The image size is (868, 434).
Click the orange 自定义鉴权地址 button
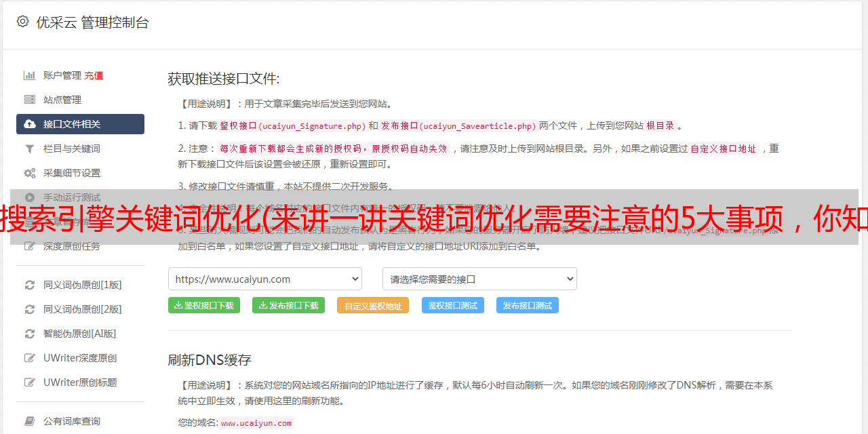[x=373, y=305]
